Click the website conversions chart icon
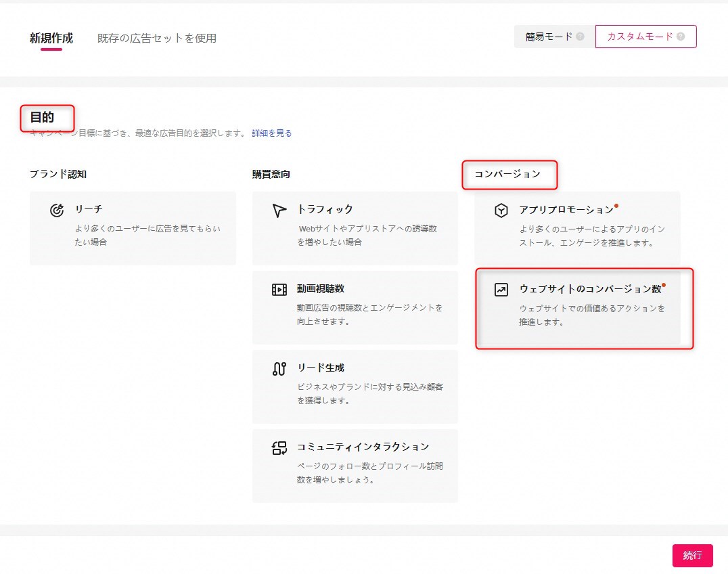Image resolution: width=728 pixels, height=574 pixels. pos(501,290)
